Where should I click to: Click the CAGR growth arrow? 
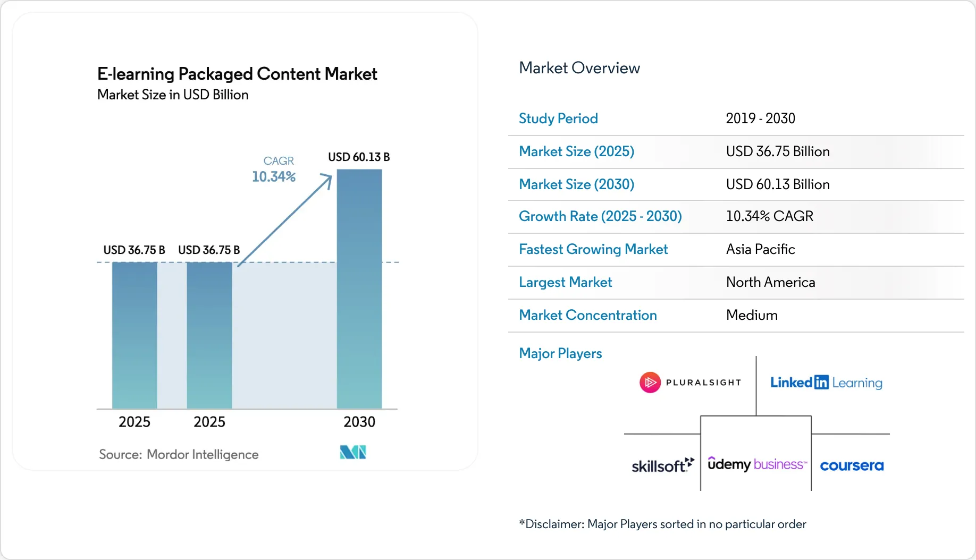(x=284, y=219)
